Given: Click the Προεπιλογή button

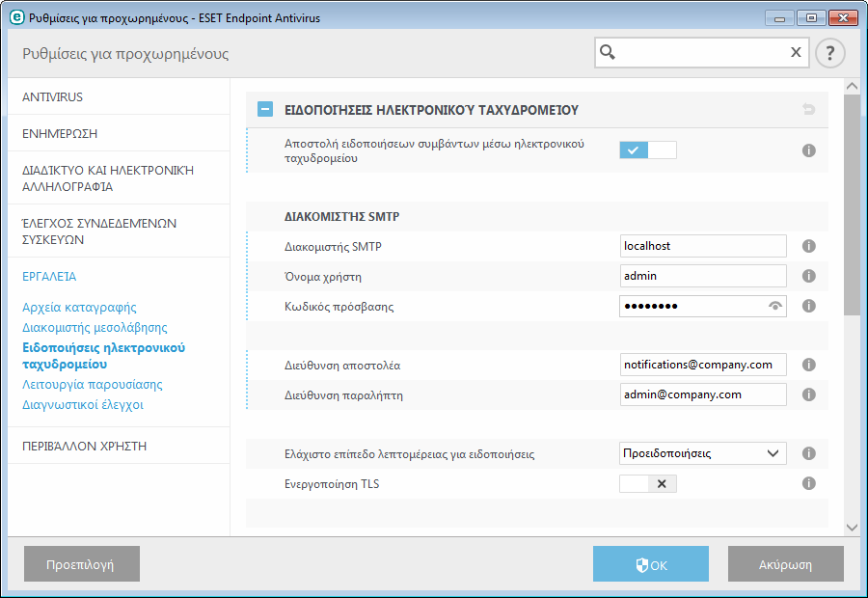Looking at the screenshot, I should tap(82, 563).
